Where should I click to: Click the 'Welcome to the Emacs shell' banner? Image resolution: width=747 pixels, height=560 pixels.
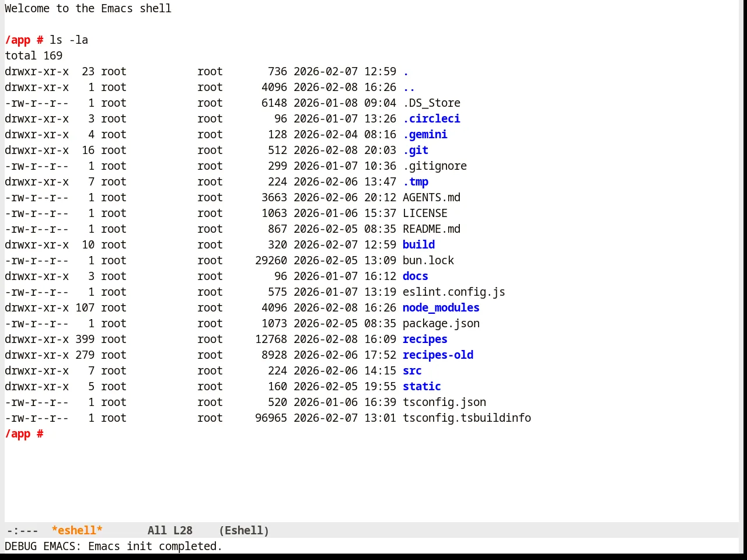click(88, 9)
